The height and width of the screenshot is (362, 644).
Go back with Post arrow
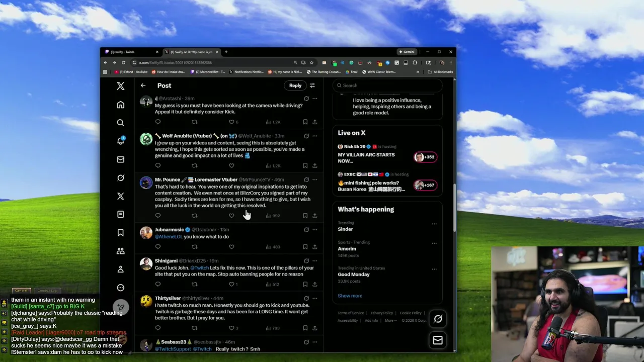[143, 85]
